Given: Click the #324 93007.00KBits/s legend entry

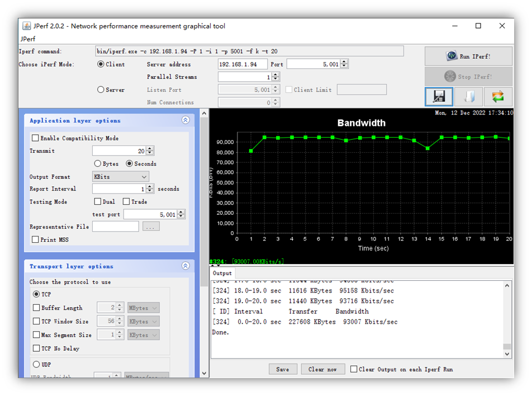Looking at the screenshot, I should pyautogui.click(x=246, y=261).
